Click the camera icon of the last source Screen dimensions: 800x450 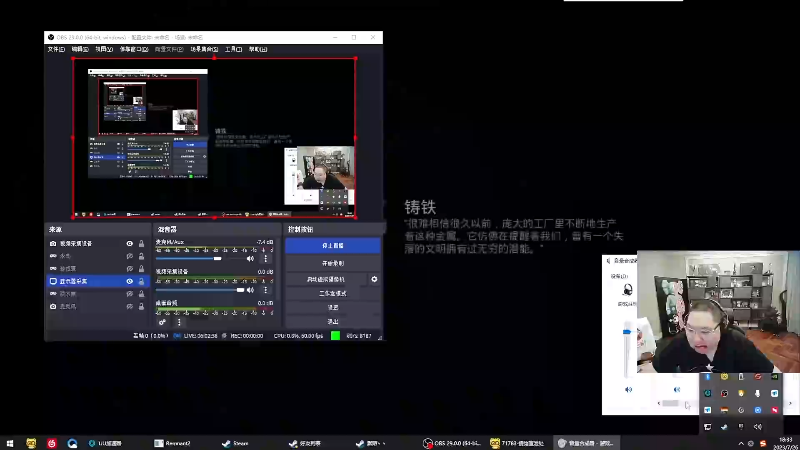(x=53, y=307)
